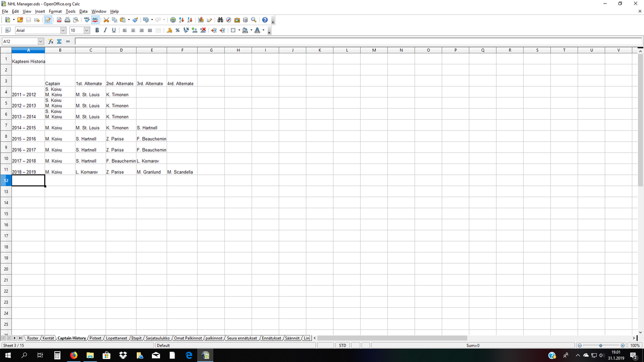644x362 pixels.
Task: Open the Function Wizard
Action: pos(51,41)
